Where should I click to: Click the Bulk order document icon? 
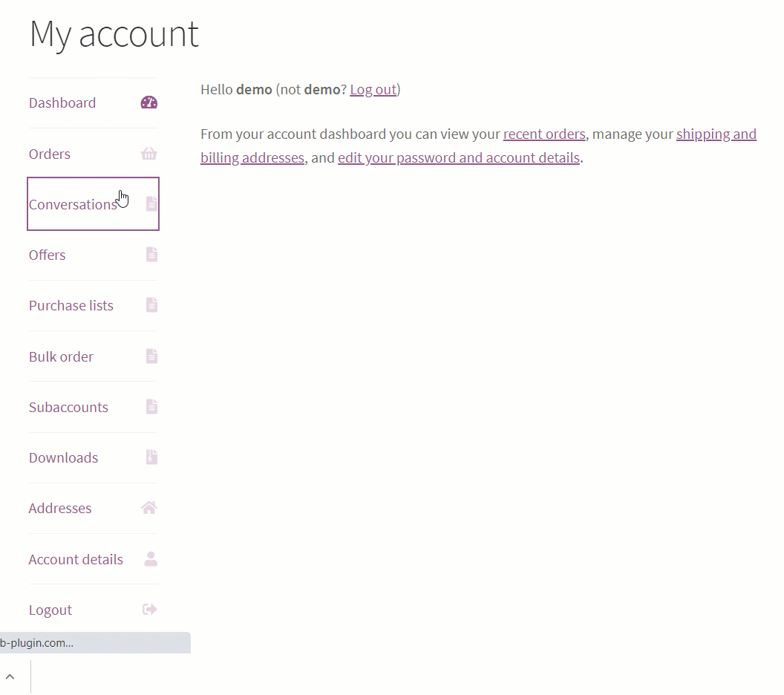151,356
